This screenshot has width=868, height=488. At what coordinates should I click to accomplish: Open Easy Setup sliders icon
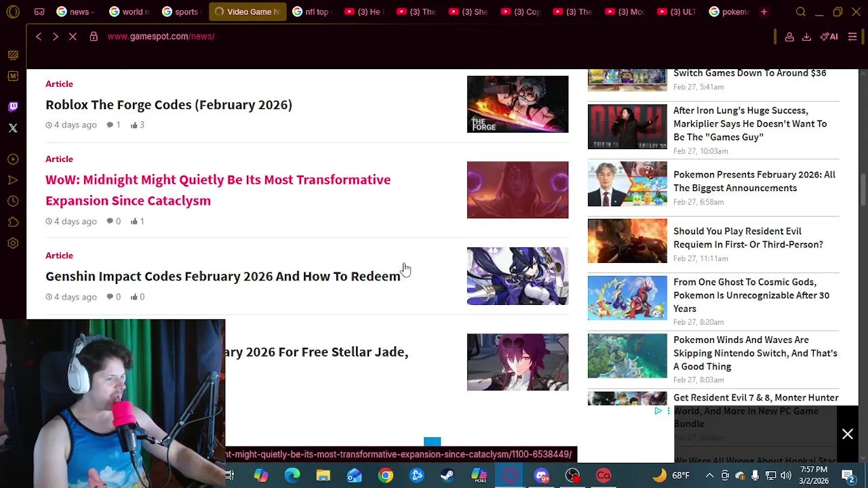[852, 37]
